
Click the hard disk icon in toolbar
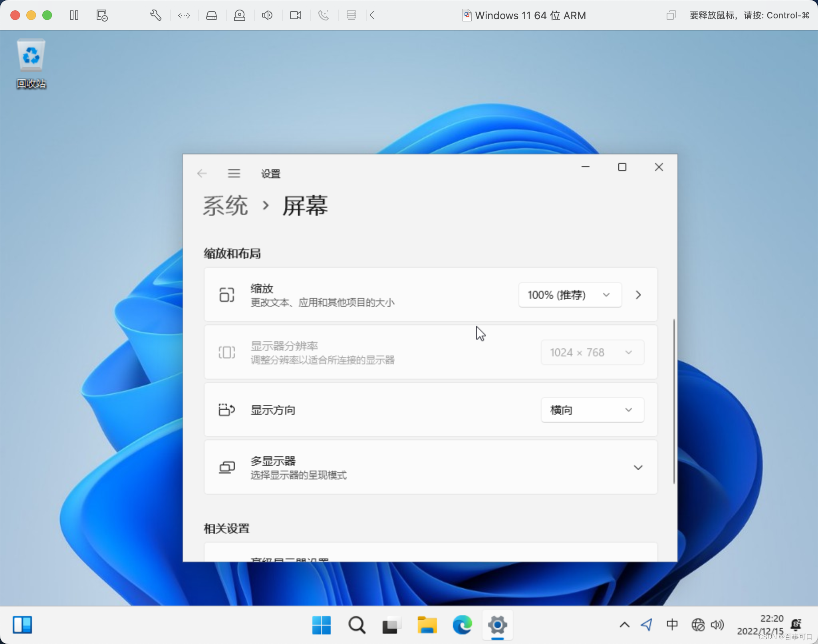click(211, 16)
